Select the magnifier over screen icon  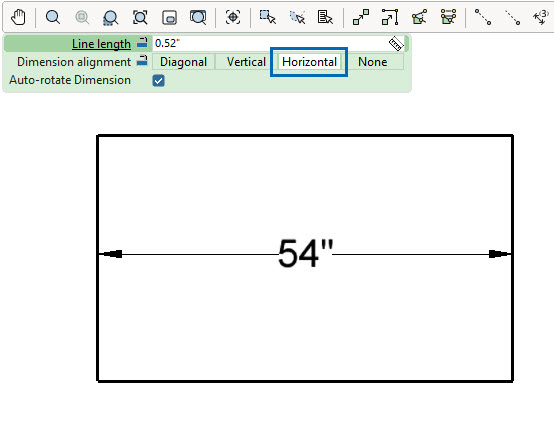point(198,17)
